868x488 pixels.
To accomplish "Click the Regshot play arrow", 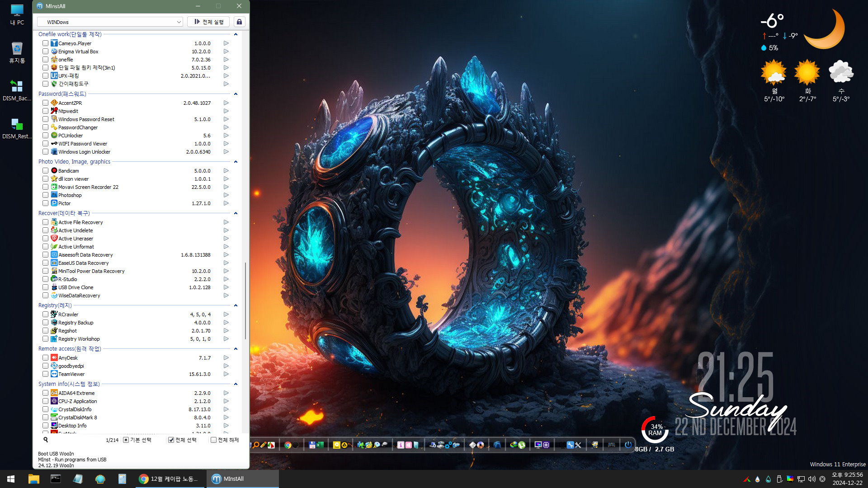I will pyautogui.click(x=226, y=331).
